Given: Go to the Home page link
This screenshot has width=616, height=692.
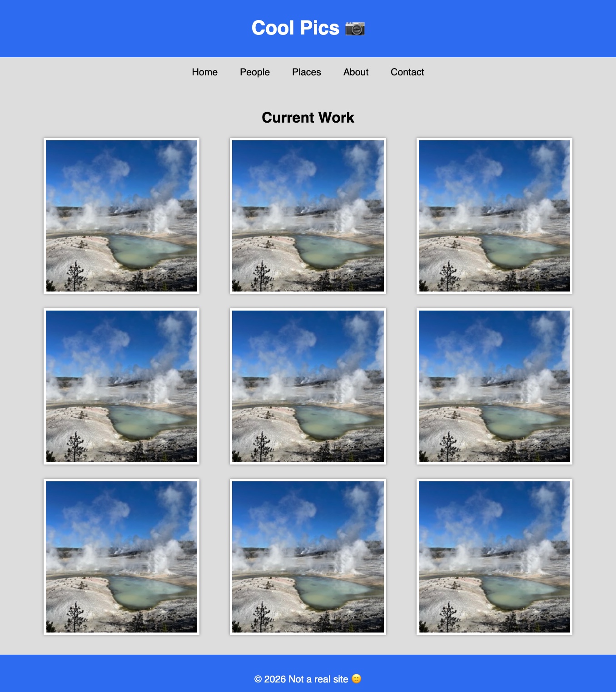Looking at the screenshot, I should tap(204, 72).
